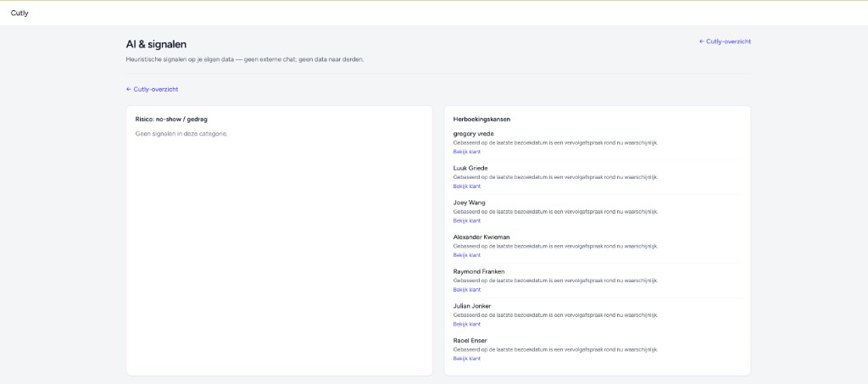The height and width of the screenshot is (384, 868).
Task: View customer Joey Wang via Bekijk klant
Action: 467,220
